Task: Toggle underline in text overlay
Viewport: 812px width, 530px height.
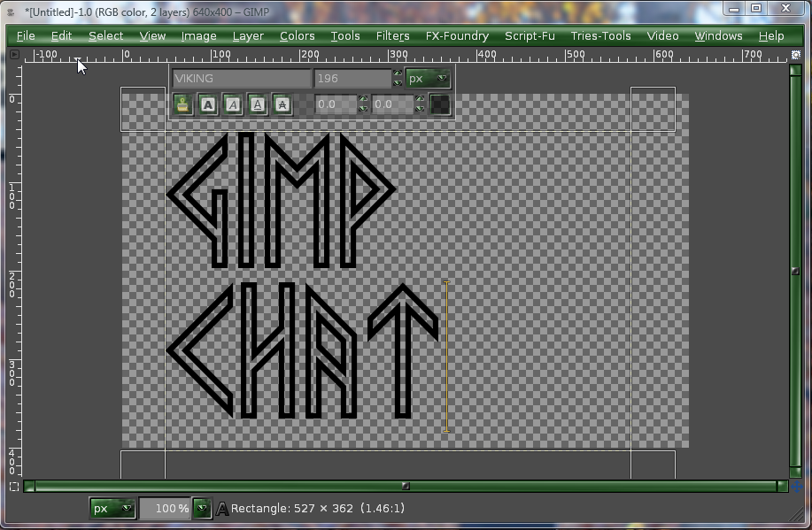Action: point(258,105)
